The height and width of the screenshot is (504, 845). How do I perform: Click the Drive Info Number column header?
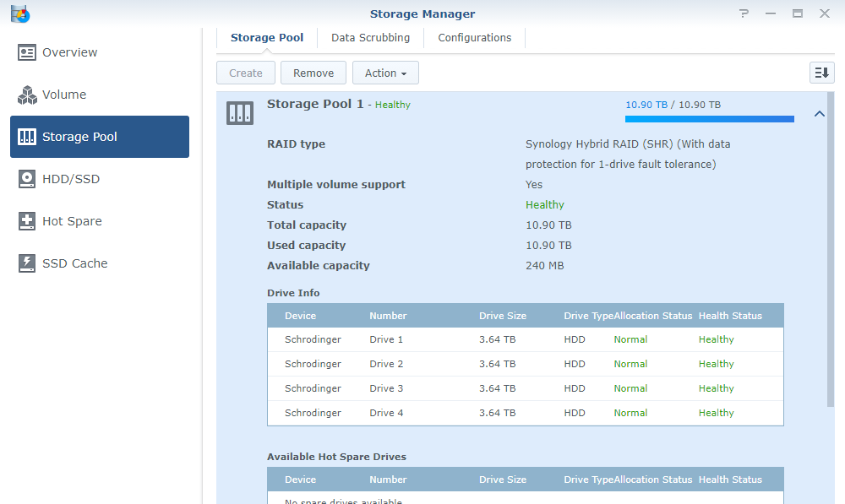[388, 316]
